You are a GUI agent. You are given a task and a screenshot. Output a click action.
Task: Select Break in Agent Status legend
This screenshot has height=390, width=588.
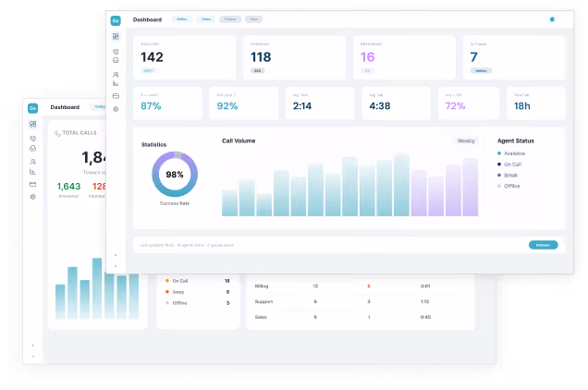click(508, 175)
